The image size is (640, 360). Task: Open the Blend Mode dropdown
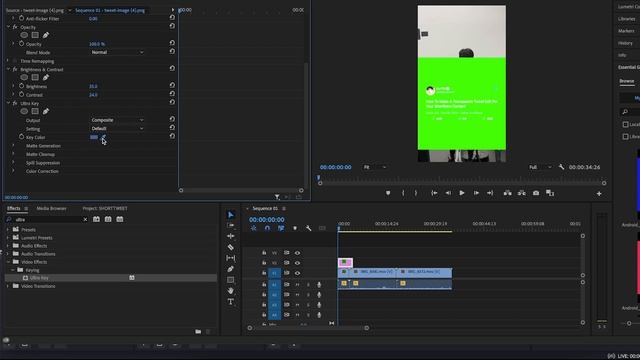(x=117, y=52)
